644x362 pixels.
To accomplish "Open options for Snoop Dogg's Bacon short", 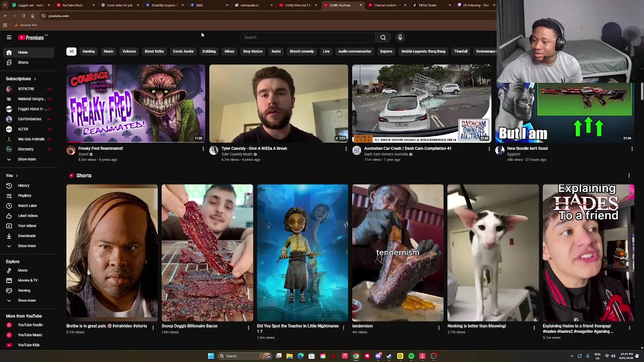I will (x=248, y=328).
